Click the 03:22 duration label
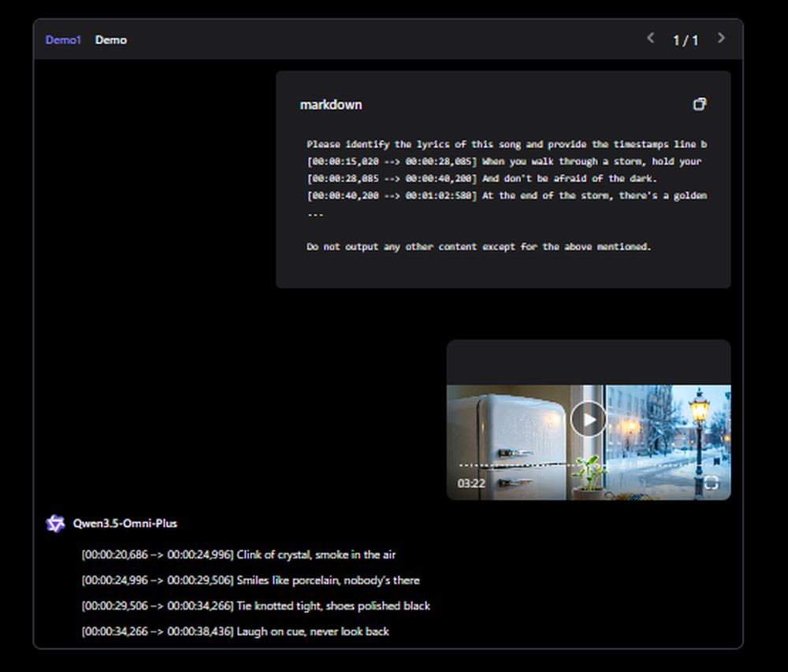 point(470,485)
